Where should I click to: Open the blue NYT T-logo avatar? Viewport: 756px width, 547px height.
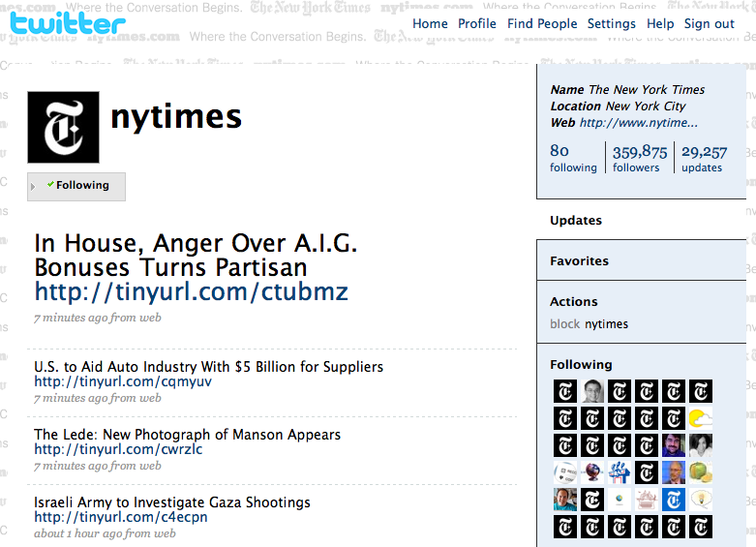click(x=673, y=500)
